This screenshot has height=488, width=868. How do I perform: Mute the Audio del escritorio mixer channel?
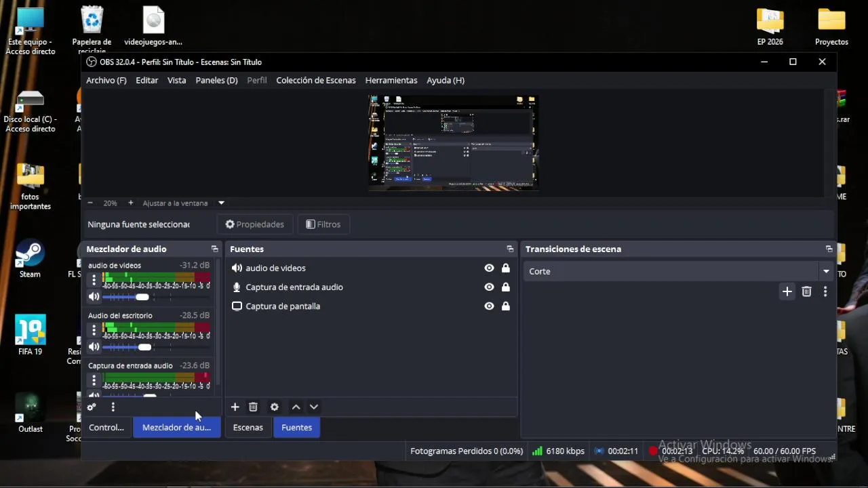pos(94,347)
